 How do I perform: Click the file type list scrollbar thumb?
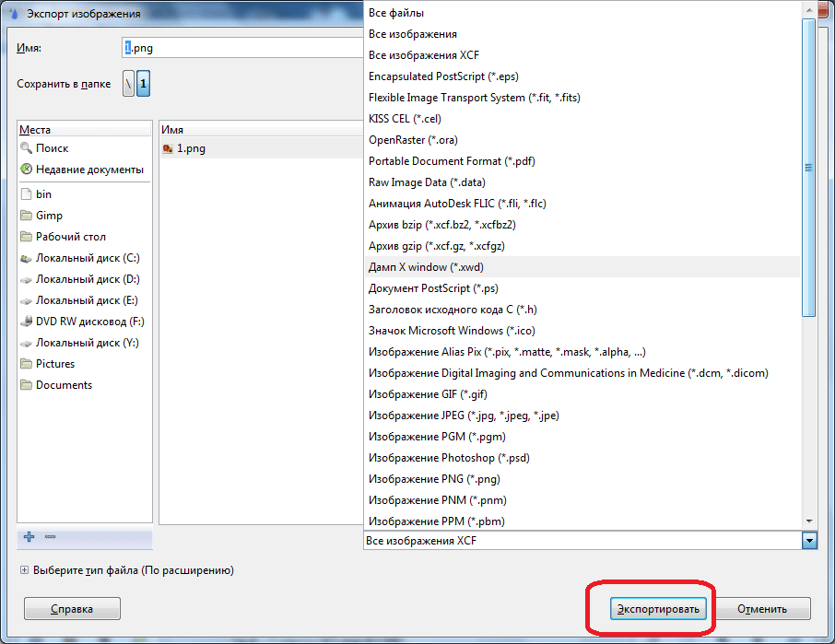(808, 168)
